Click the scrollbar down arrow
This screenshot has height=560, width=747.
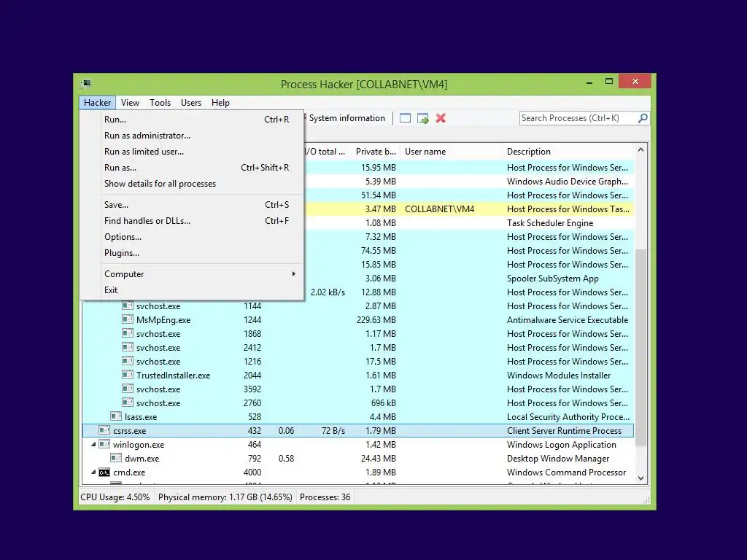640,478
